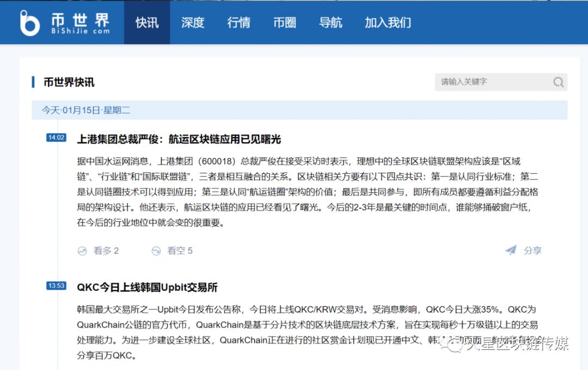Click the 加入我们 link
This screenshot has height=370, width=588.
387,22
